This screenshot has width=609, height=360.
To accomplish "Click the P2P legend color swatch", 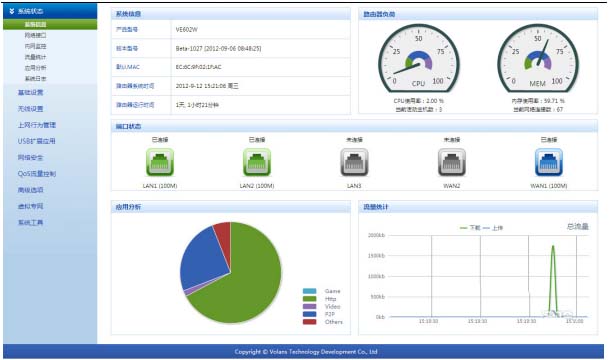I will point(310,314).
